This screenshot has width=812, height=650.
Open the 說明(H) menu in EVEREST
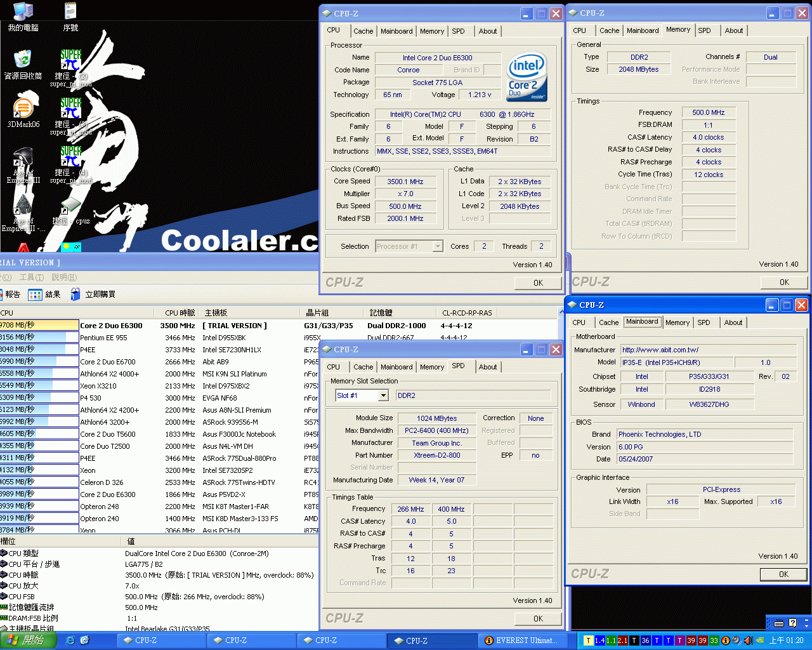(64, 277)
